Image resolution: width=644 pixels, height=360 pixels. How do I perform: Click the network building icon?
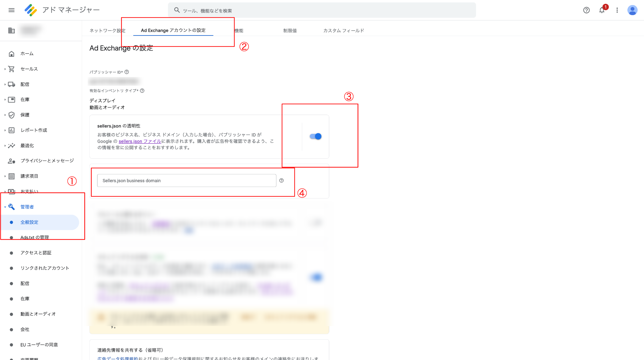[11, 30]
